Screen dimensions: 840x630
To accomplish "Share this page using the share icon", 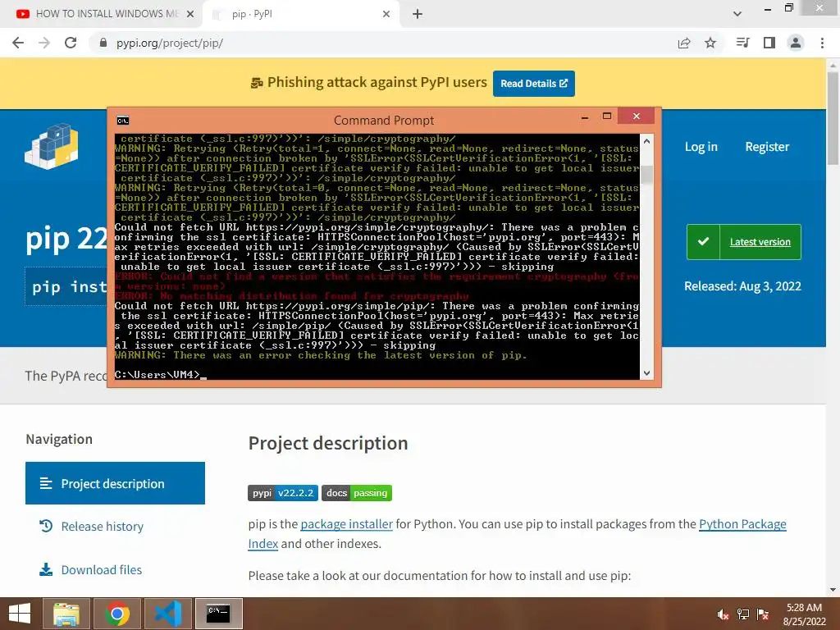I will pos(684,43).
